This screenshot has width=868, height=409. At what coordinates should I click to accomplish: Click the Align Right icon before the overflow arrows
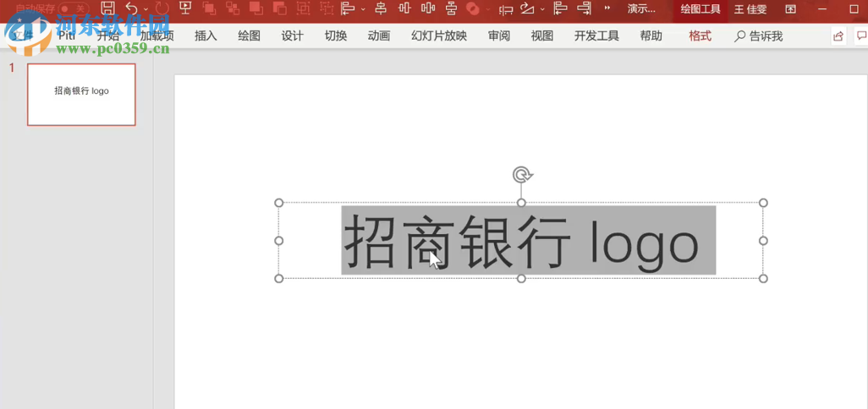(x=584, y=8)
